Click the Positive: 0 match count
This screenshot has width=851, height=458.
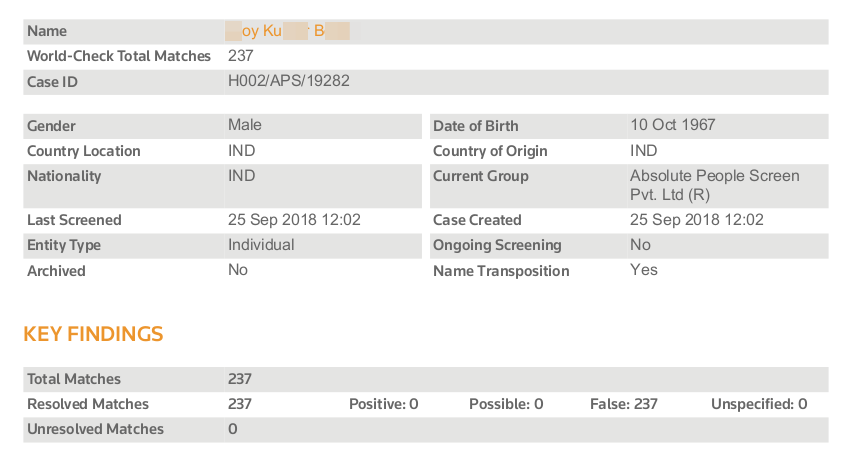[x=383, y=404]
